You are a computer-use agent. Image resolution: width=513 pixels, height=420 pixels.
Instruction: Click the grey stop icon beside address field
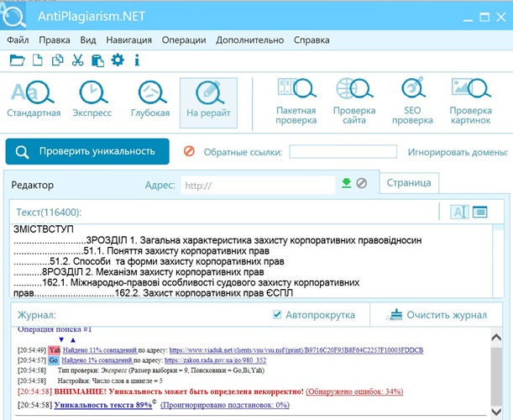(361, 183)
